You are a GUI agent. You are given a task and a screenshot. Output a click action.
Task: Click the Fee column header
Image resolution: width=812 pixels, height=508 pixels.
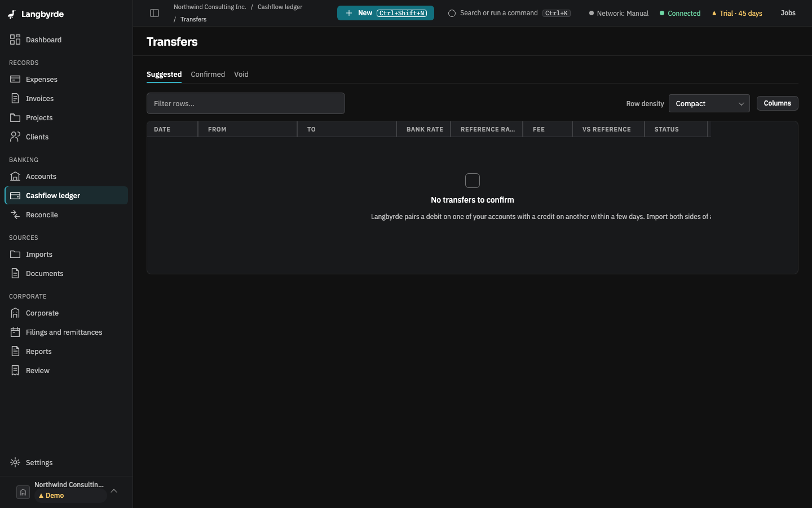pyautogui.click(x=548, y=129)
